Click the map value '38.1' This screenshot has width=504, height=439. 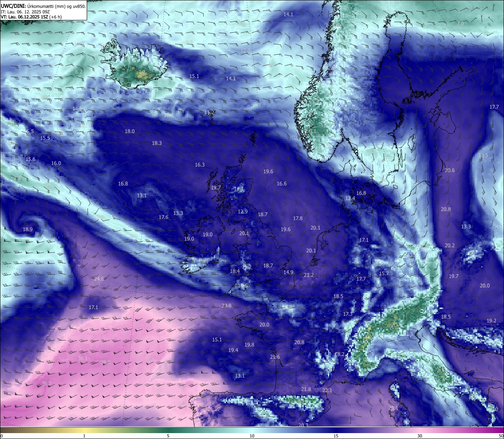coord(83,359)
